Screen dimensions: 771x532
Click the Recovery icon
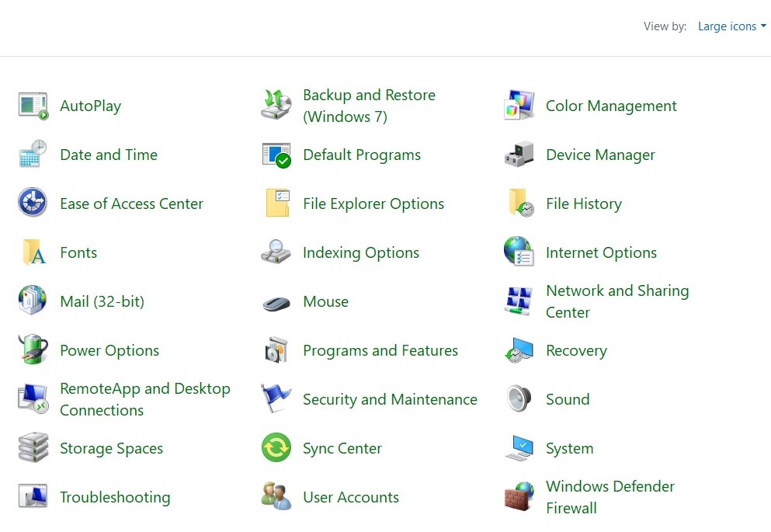(519, 349)
